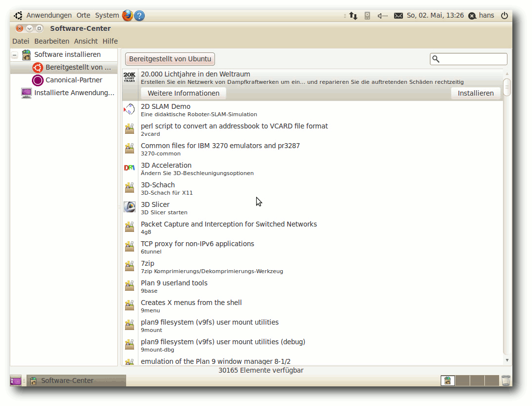Select Plan 9 userland tools entry
The height and width of the screenshot is (406, 532).
[313, 286]
